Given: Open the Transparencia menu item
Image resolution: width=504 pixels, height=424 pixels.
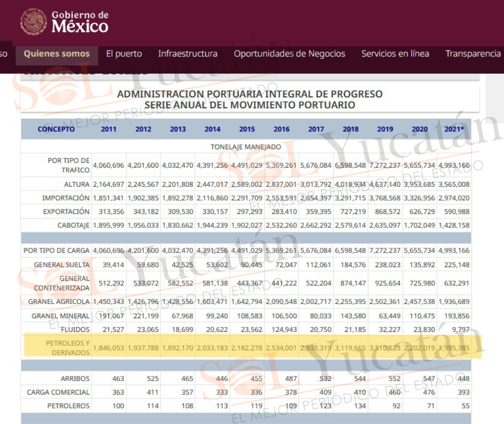Looking at the screenshot, I should 473,54.
